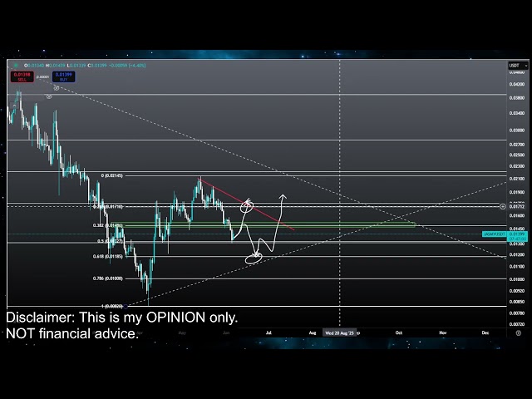The width and height of the screenshot is (532, 399).
Task: Click the Jul label on time axis
Action: click(x=268, y=332)
